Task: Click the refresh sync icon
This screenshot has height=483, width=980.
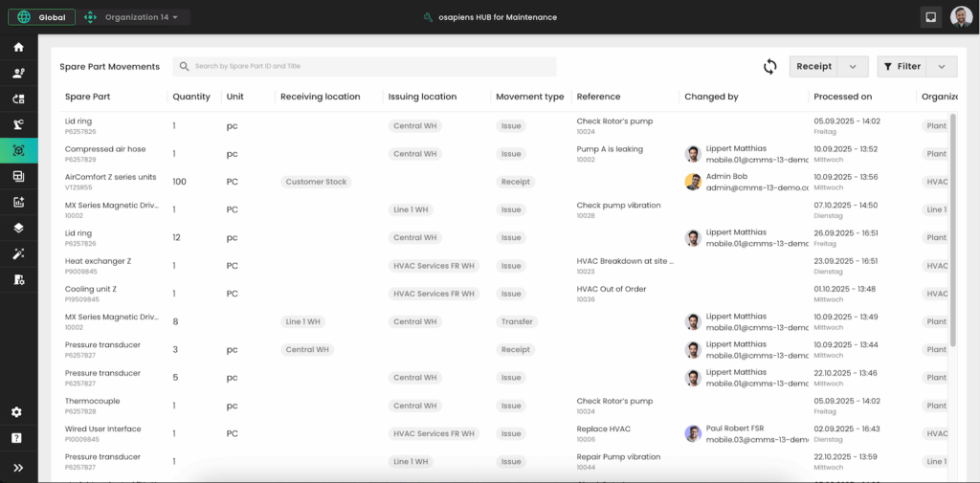Action: click(x=770, y=66)
